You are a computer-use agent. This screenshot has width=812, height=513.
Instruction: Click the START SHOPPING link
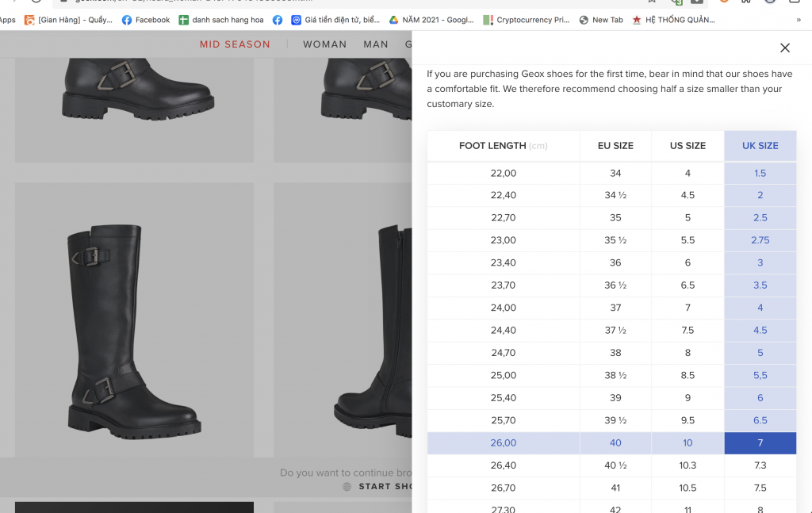pyautogui.click(x=385, y=487)
